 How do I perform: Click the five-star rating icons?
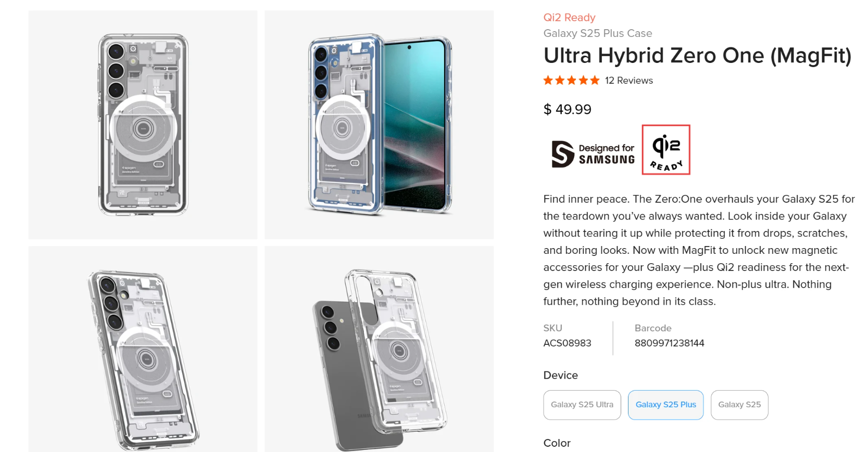pyautogui.click(x=571, y=81)
